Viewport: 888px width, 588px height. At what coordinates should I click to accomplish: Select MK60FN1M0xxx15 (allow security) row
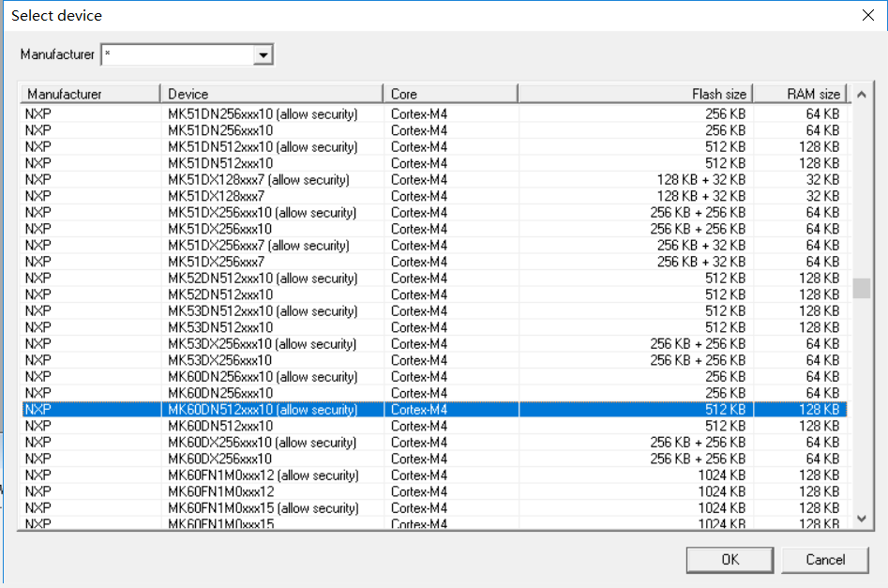434,508
